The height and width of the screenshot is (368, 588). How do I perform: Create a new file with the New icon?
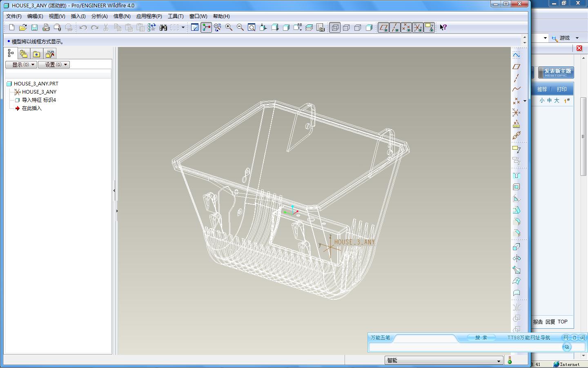point(12,27)
